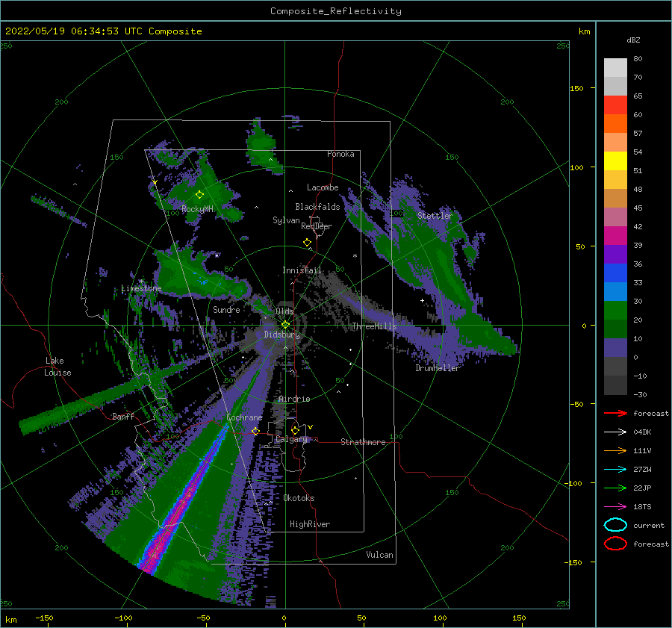Click the Stettler city label
This screenshot has width=672, height=628.
click(x=435, y=216)
